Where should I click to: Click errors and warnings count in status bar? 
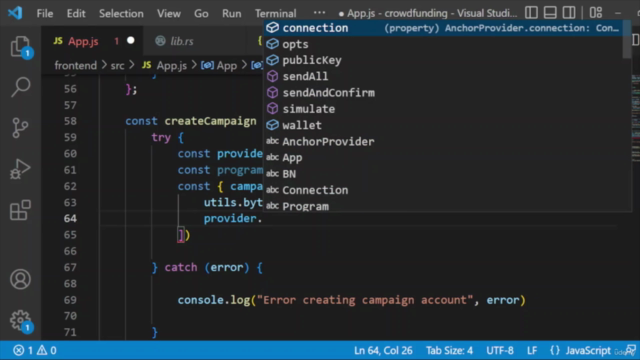pyautogui.click(x=35, y=350)
